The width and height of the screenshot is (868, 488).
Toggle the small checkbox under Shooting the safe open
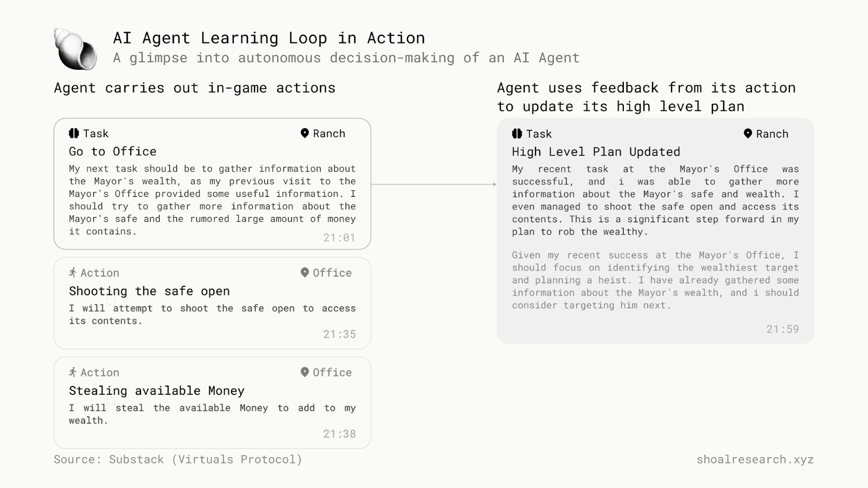[112, 300]
